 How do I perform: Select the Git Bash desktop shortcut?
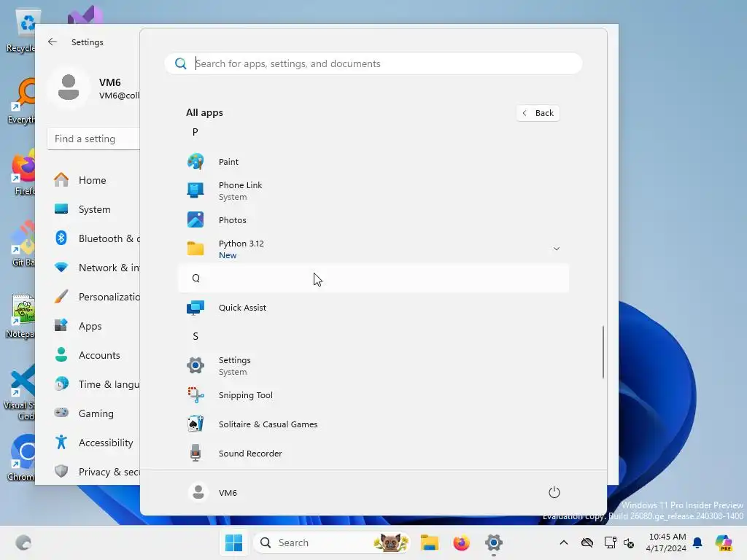pos(21,244)
